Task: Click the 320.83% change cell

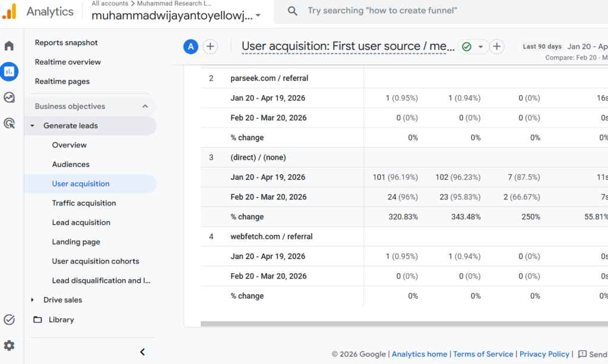Action: pyautogui.click(x=403, y=217)
